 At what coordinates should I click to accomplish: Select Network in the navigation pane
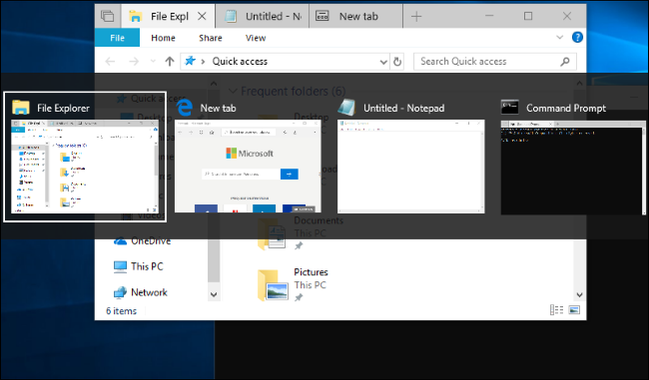[149, 292]
